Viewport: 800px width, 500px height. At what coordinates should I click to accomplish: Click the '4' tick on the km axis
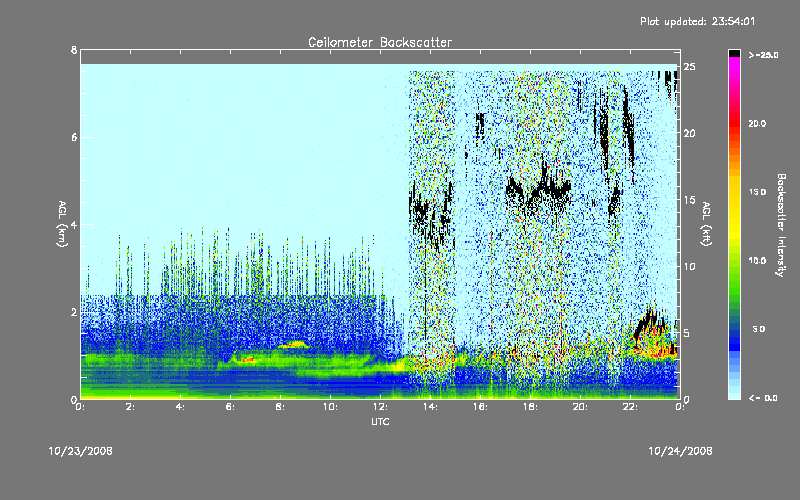74,224
